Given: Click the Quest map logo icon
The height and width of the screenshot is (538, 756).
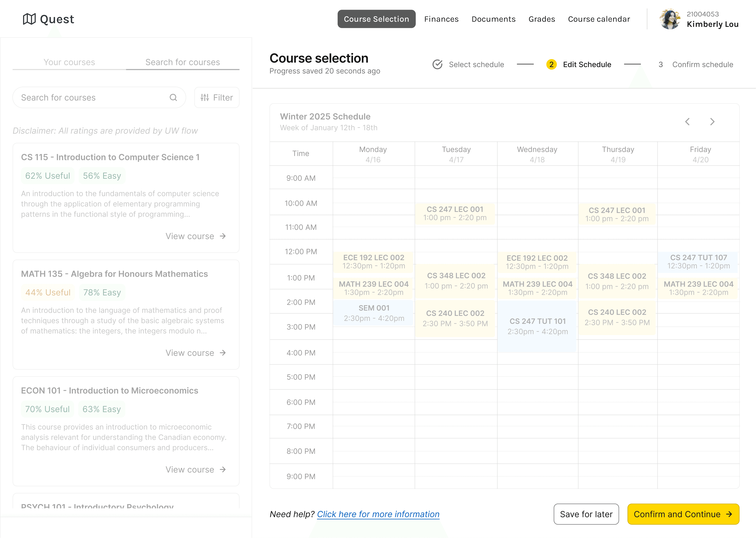Looking at the screenshot, I should (29, 19).
